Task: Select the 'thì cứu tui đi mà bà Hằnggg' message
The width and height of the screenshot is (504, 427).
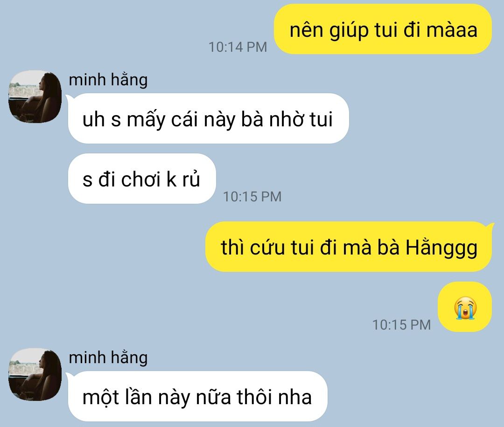Action: (x=350, y=247)
